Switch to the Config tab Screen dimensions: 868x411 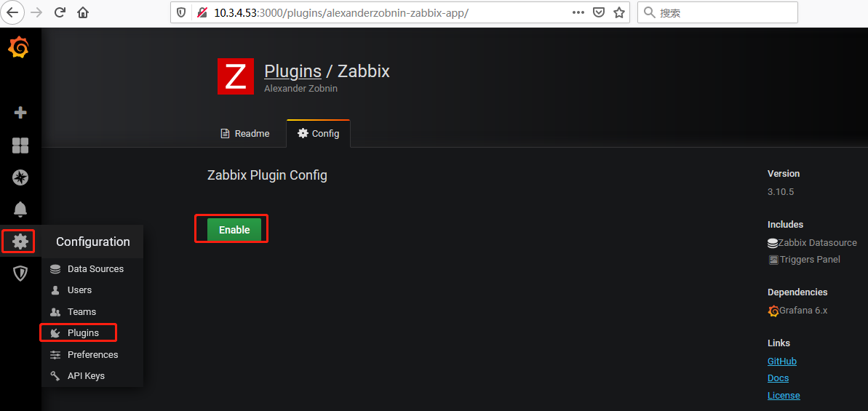[x=318, y=133]
